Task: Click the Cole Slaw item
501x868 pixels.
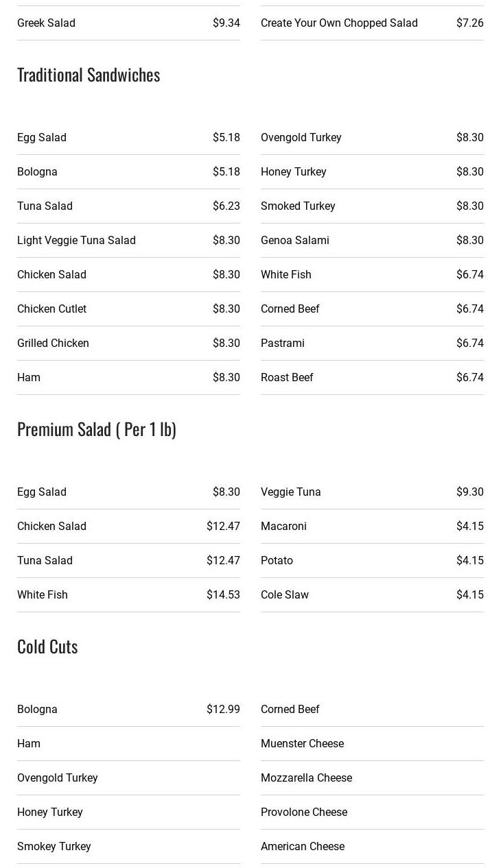Action: [x=285, y=595]
